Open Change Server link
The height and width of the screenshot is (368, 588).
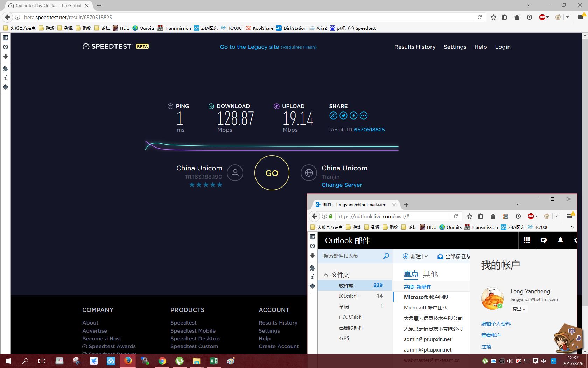click(342, 185)
